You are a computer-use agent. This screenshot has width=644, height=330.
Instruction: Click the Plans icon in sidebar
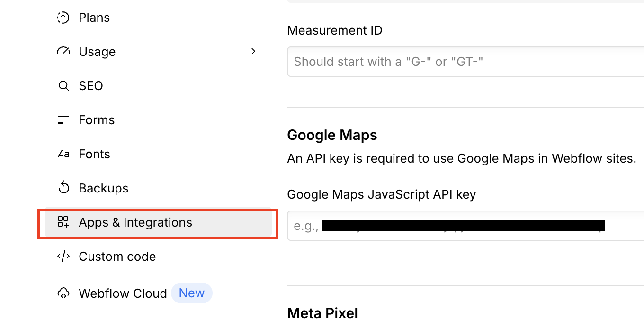click(63, 18)
